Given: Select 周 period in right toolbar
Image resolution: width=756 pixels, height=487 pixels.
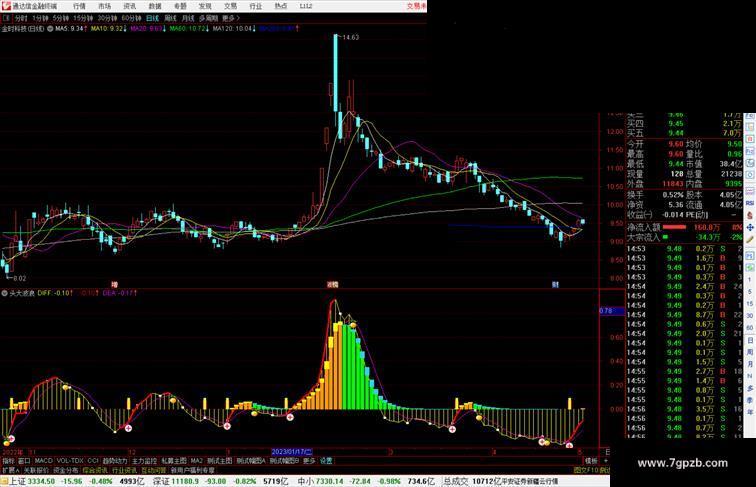Looking at the screenshot, I should (750, 352).
